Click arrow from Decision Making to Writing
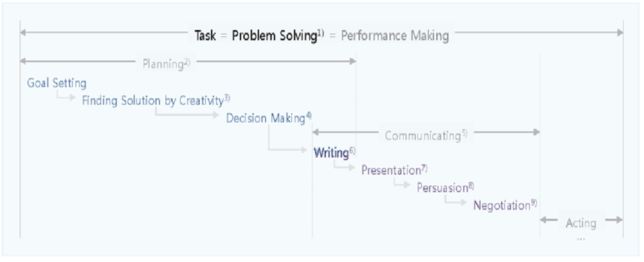This screenshot has width=644, height=262. coord(287,139)
